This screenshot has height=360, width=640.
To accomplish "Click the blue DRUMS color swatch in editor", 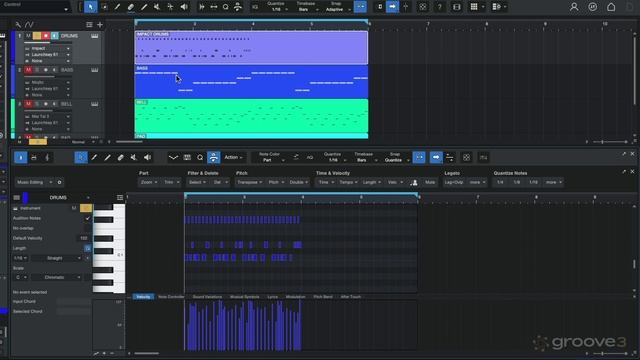I will [x=25, y=198].
